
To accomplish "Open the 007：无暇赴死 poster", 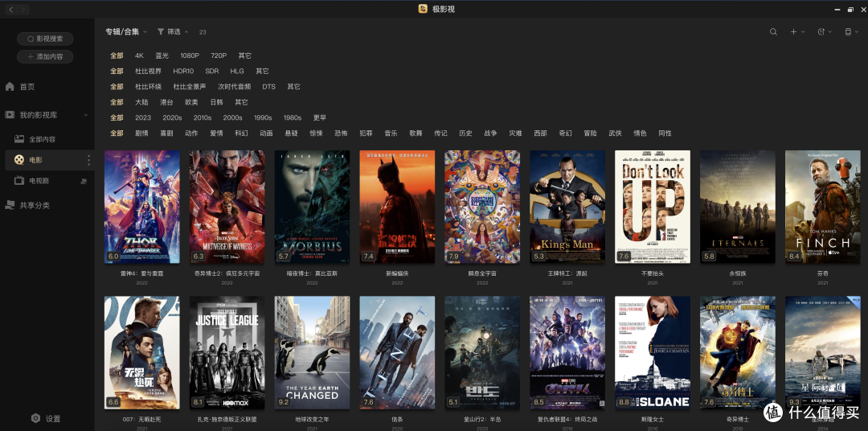I will pyautogui.click(x=142, y=352).
